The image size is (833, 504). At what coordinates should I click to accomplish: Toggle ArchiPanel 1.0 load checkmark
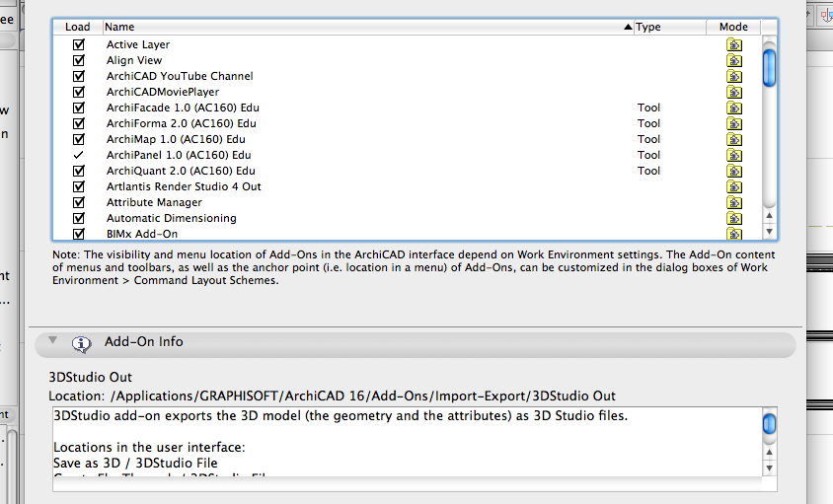click(79, 155)
